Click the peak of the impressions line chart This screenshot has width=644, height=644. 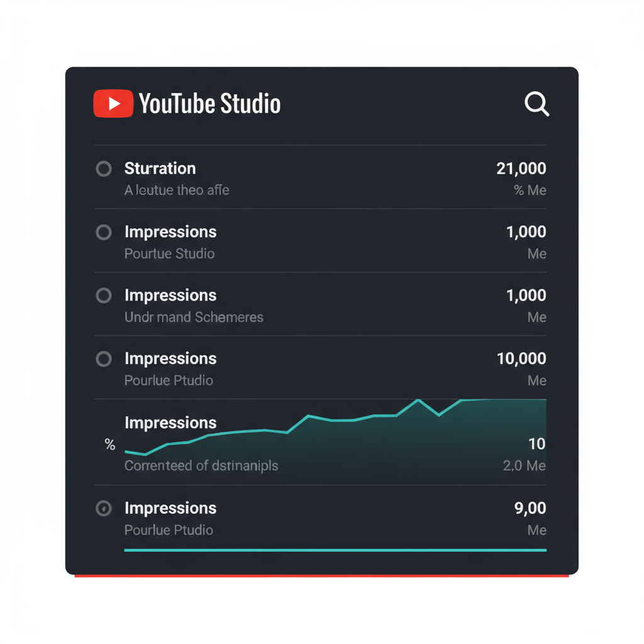418,399
